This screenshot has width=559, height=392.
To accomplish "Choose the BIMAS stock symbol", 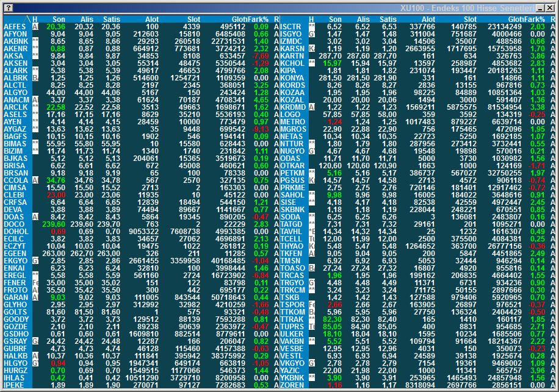I will [15, 143].
